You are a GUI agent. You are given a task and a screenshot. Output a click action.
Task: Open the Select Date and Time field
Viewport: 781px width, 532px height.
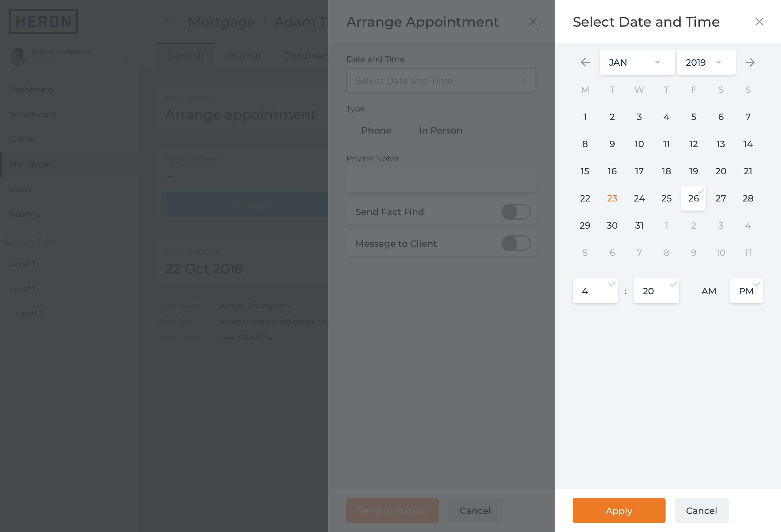[x=441, y=81]
